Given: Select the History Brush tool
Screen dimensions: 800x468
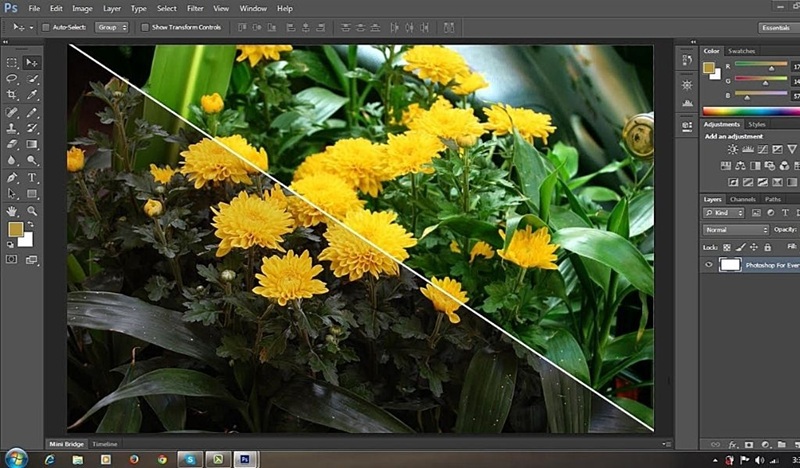Looking at the screenshot, I should click(32, 128).
